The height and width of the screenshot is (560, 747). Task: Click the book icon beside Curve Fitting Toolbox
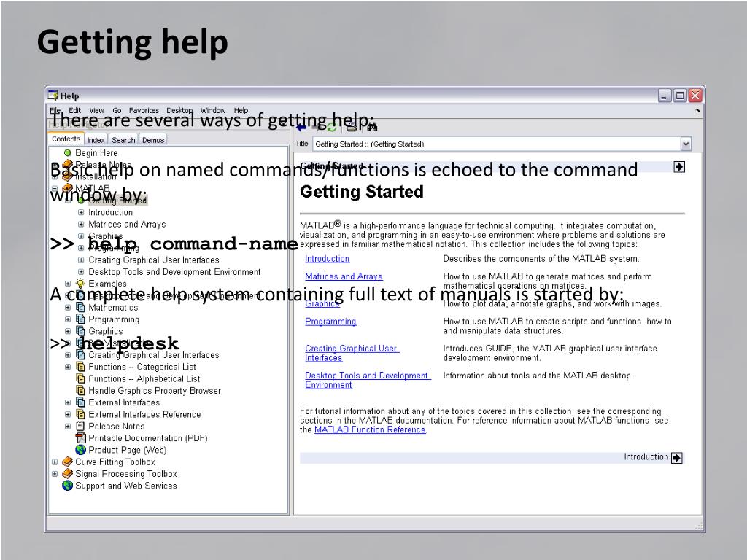click(67, 462)
